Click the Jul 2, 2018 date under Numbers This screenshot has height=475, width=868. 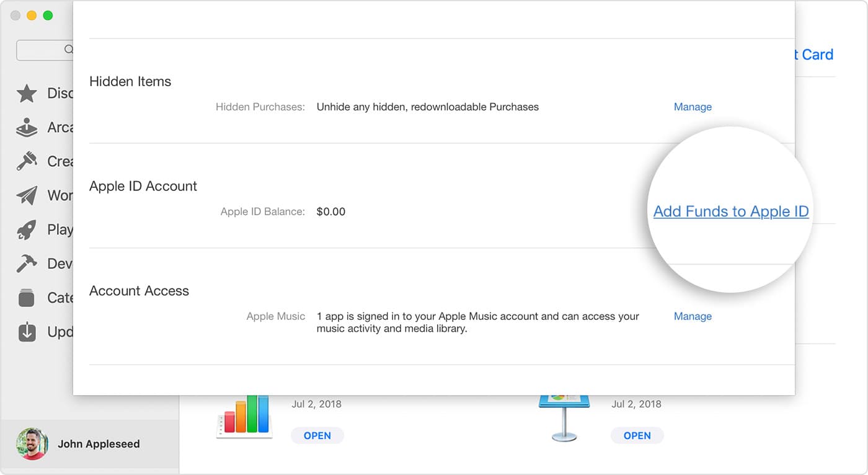pyautogui.click(x=316, y=404)
